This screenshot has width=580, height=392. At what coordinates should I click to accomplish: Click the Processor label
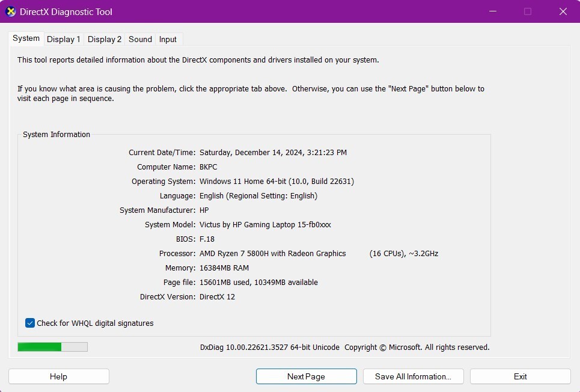pos(177,254)
